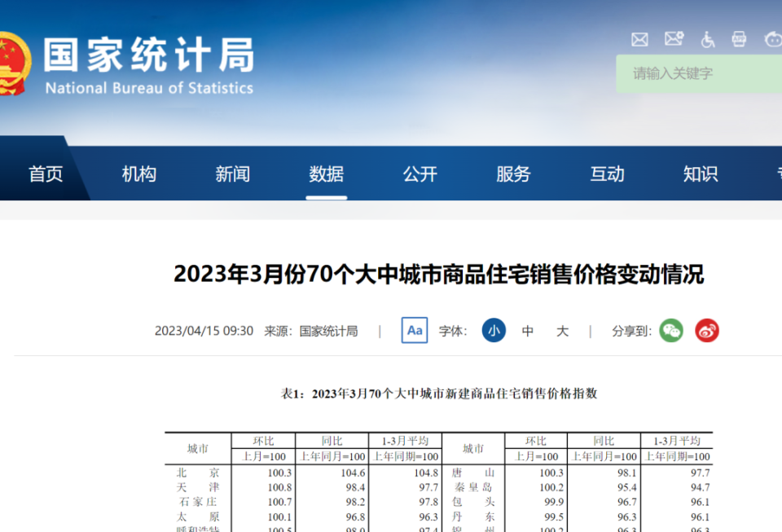Go to the 新闻 news section
Viewport: 782px width, 532px height.
tap(233, 174)
